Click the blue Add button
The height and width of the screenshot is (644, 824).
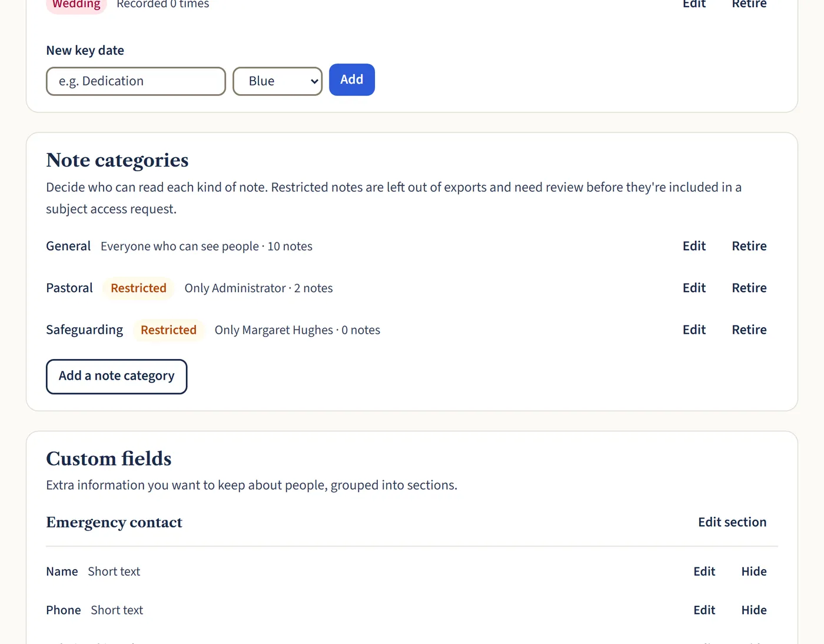coord(352,79)
